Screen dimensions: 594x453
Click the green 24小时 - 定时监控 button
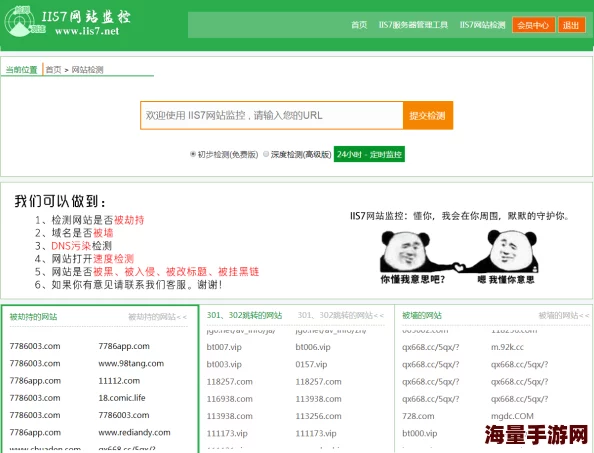tap(369, 154)
